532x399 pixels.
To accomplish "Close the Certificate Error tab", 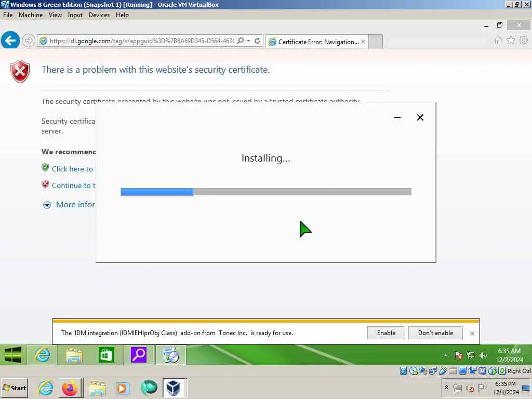I will coord(363,42).
